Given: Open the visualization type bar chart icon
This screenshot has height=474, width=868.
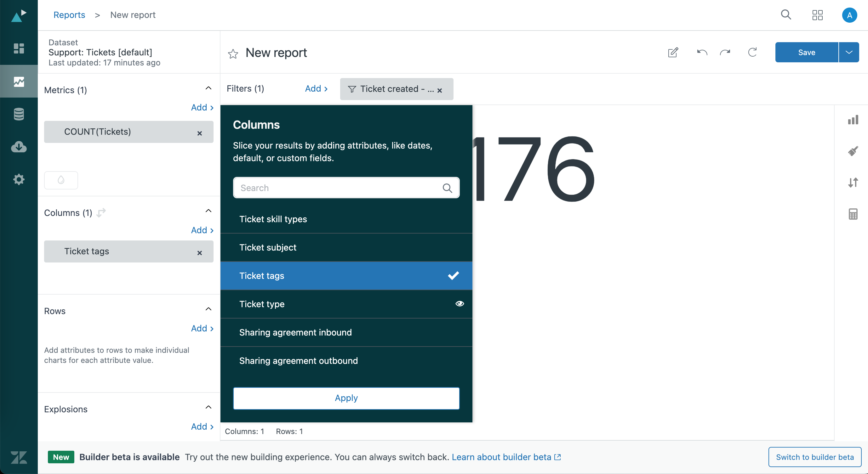Looking at the screenshot, I should [853, 120].
